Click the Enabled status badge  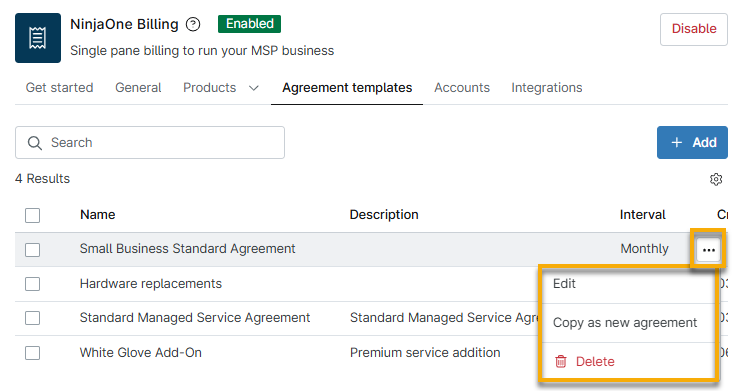click(249, 24)
